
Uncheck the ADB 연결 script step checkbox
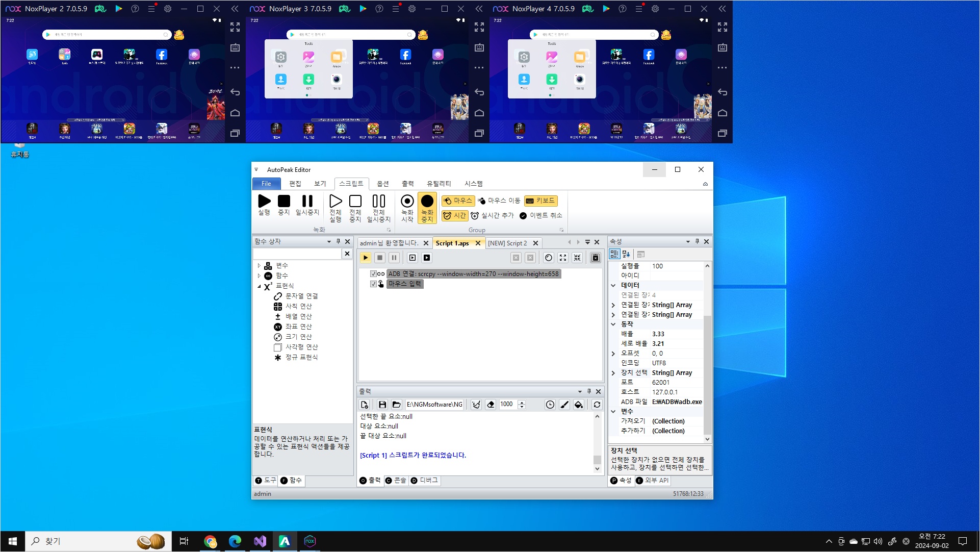[373, 274]
